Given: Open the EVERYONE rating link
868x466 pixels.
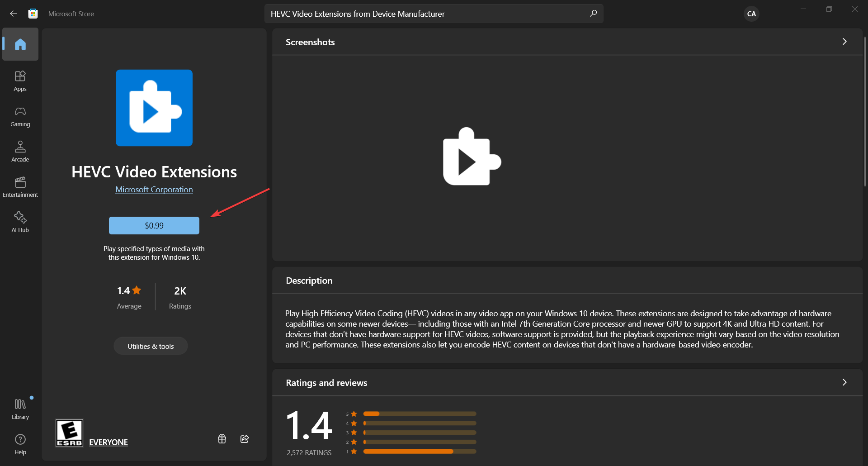Looking at the screenshot, I should pos(108,442).
